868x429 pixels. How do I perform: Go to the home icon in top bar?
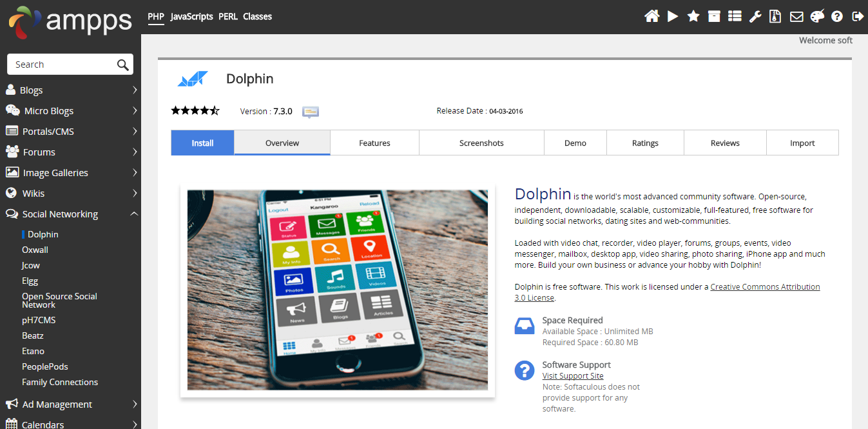click(x=652, y=16)
